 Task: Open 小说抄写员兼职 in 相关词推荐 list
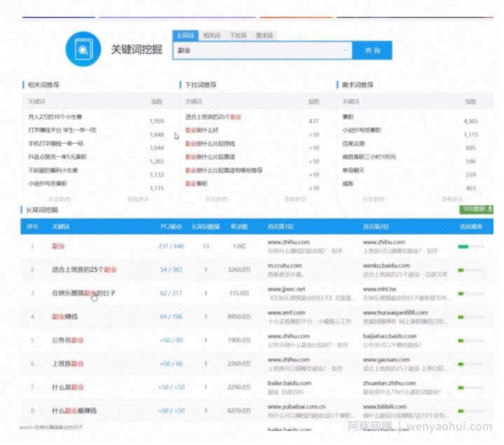(x=48, y=184)
